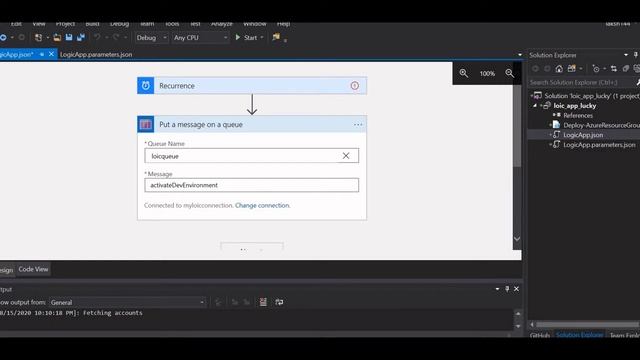Click the Undo toolbar icon

pos(97,38)
